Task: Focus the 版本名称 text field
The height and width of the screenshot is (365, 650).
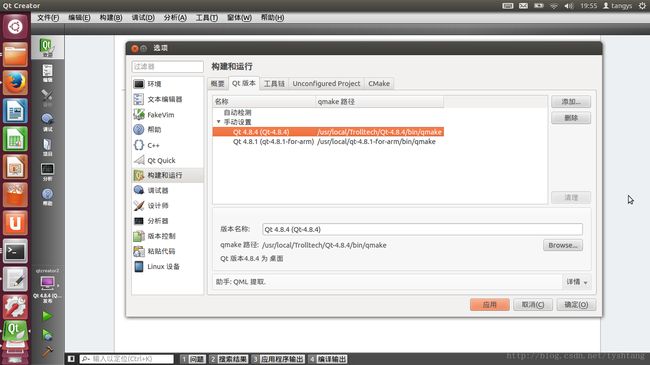Action: pyautogui.click(x=422, y=229)
